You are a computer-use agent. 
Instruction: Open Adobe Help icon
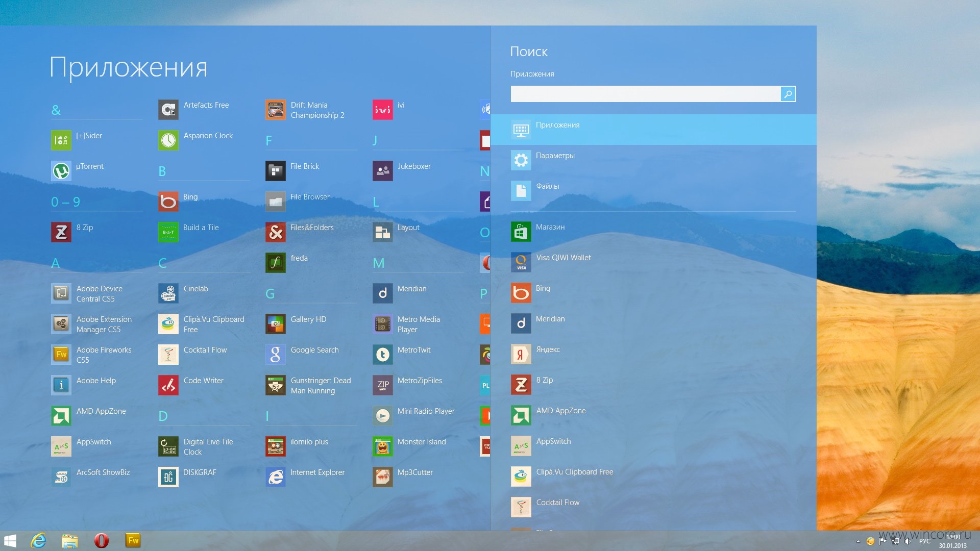[61, 385]
